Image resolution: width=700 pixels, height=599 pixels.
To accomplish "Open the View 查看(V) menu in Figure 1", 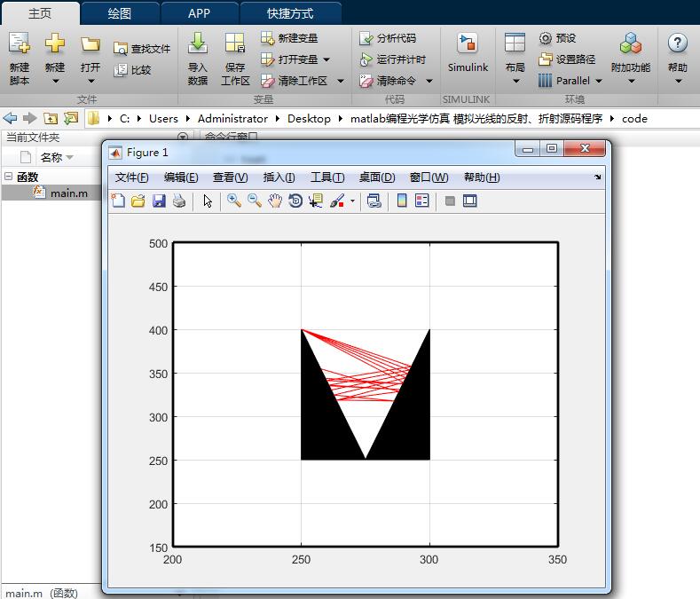I will (x=231, y=177).
